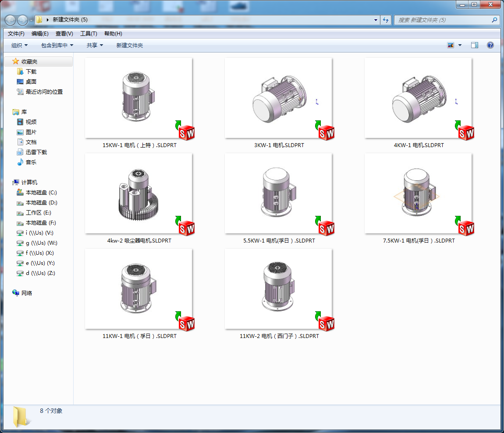Open the help question mark icon
This screenshot has width=504, height=433.
[490, 45]
